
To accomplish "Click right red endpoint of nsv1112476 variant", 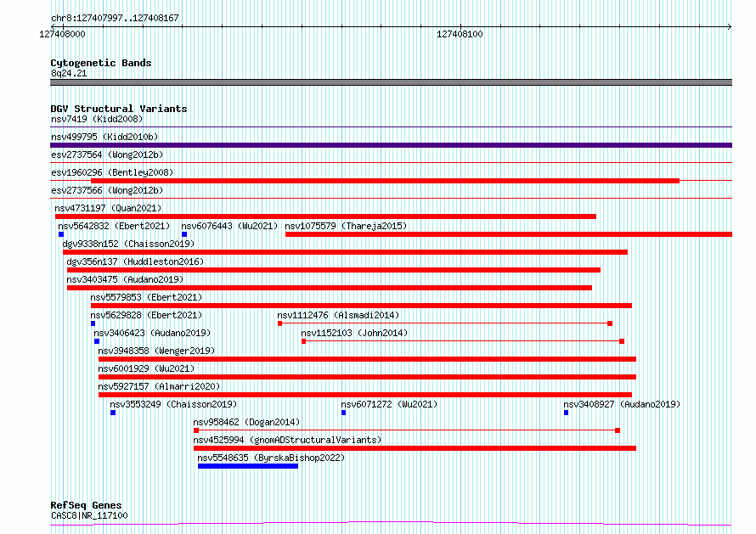I will [610, 323].
